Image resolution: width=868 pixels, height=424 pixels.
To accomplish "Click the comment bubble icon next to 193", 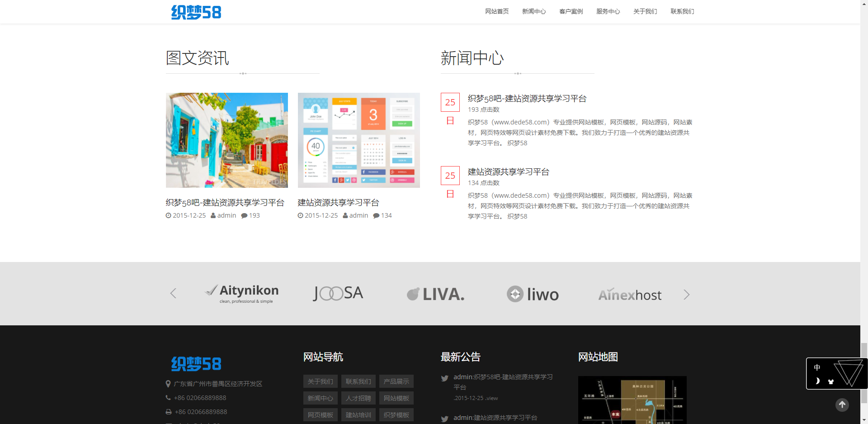I will pyautogui.click(x=244, y=216).
